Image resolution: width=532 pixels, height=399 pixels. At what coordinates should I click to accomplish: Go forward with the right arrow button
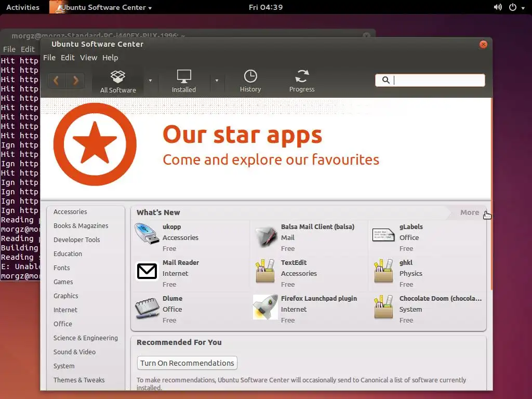(75, 81)
